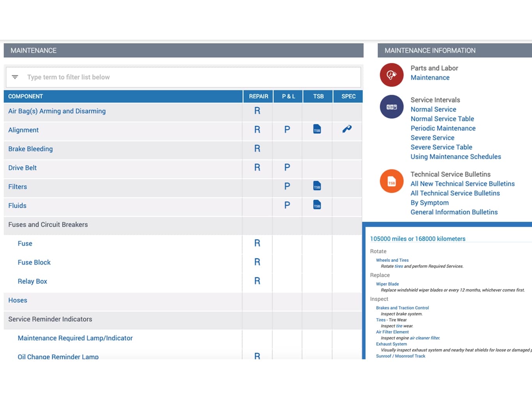Screen dimensions: 532x399
Task: Open Repair info for Air Bag(s) Arming and Disarming
Action: 257,111
